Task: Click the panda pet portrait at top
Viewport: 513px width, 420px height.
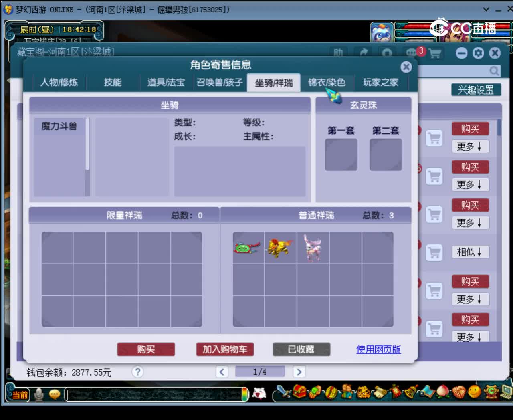Action: coord(381,32)
